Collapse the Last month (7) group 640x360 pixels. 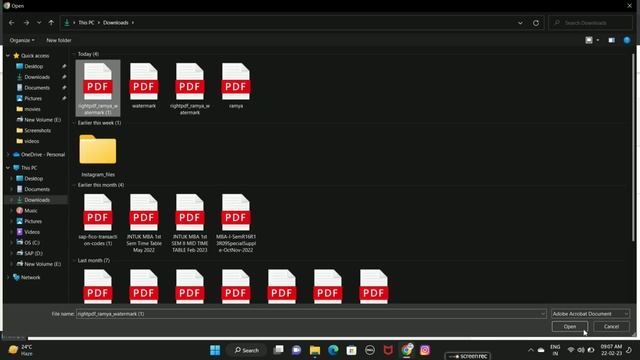click(x=74, y=260)
